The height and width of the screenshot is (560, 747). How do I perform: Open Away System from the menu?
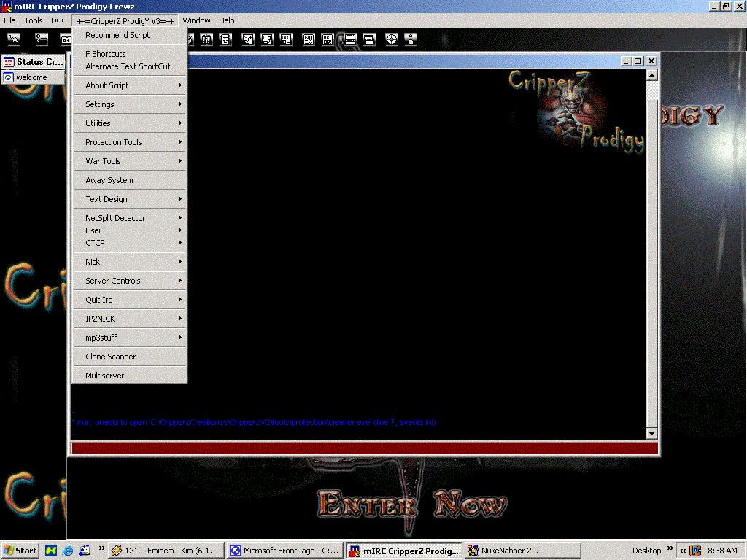pos(130,181)
